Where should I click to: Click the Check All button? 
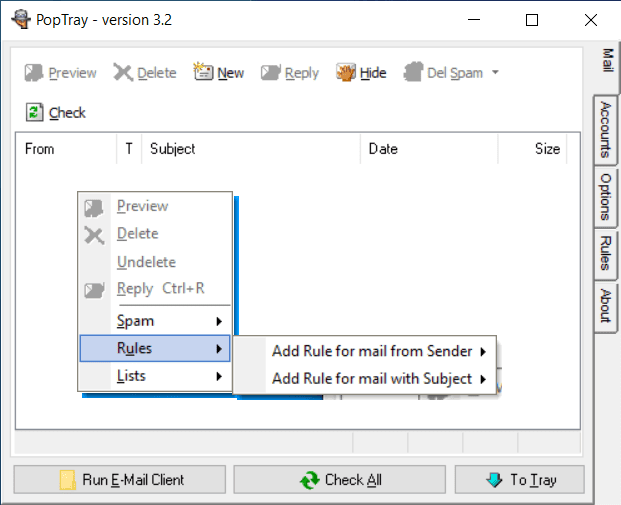[340, 480]
